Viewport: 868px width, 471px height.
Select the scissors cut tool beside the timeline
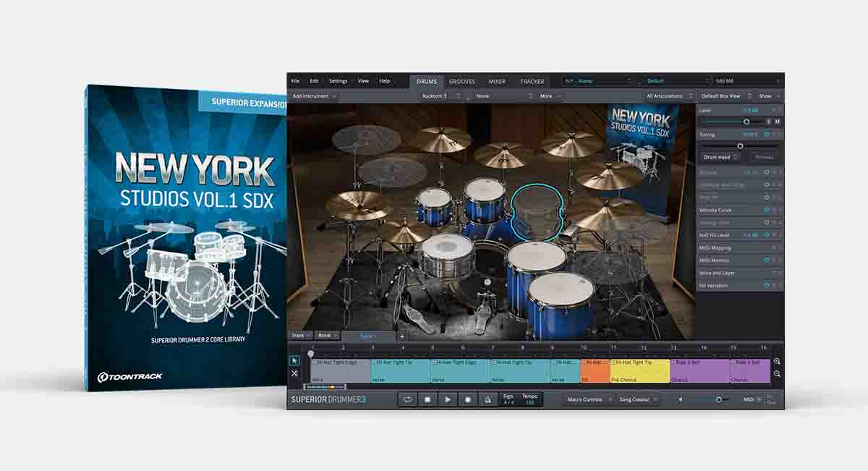294,374
